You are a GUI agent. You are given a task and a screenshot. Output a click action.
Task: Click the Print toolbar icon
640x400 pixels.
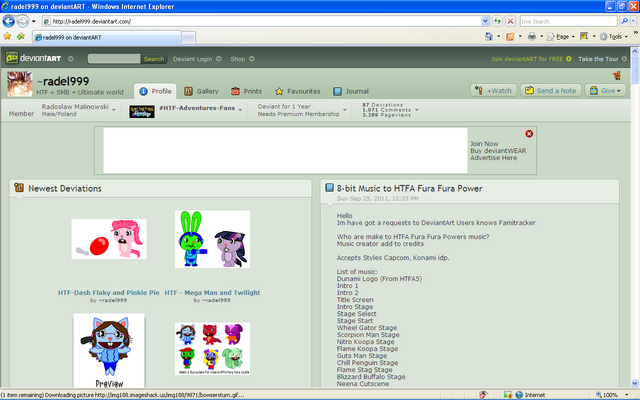click(x=532, y=37)
